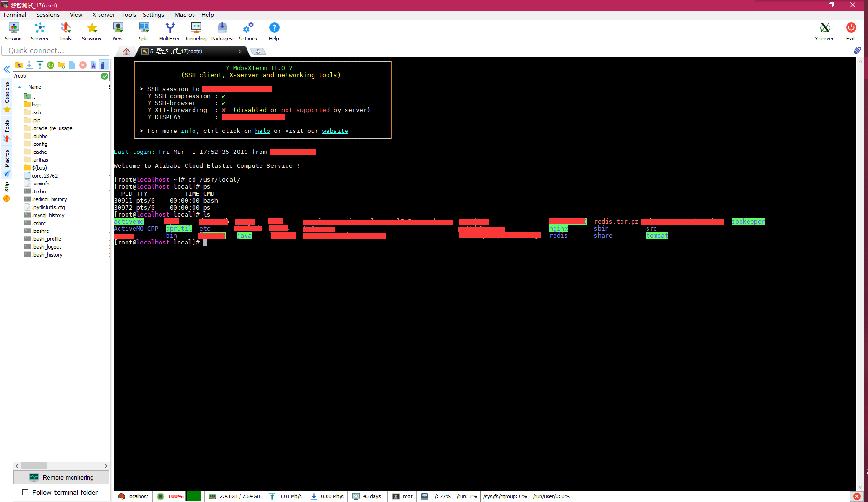Viewport: 868px width, 502px height.
Task: Toggle Follow terminal folder checkbox
Action: (x=26, y=493)
